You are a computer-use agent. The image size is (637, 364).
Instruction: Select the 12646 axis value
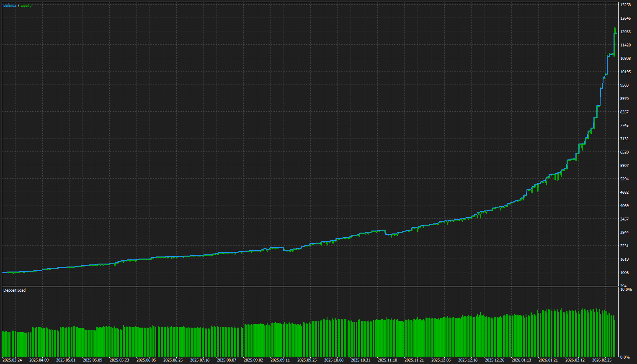pyautogui.click(x=625, y=18)
